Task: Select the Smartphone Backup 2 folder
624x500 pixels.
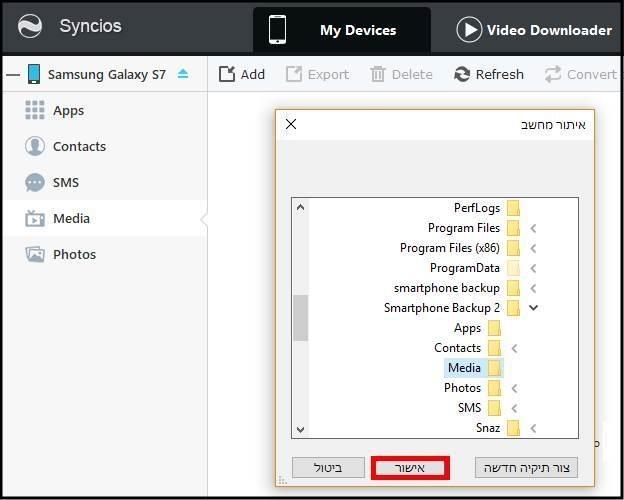Action: [x=442, y=308]
